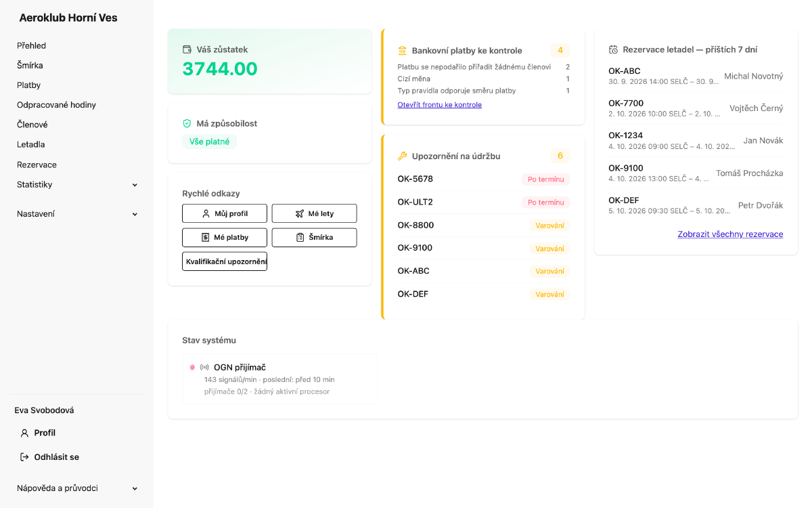Click the red status dot for OGN přijímač
This screenshot has height=508, width=812.
point(192,367)
